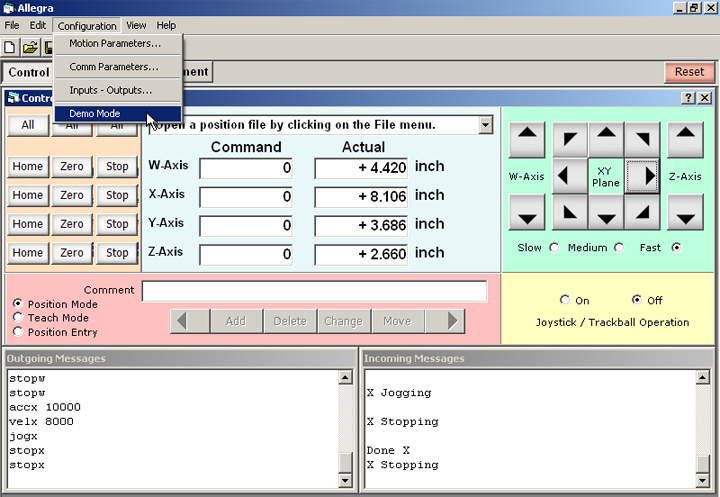
Task: Select Medium jog speed
Action: coord(619,248)
